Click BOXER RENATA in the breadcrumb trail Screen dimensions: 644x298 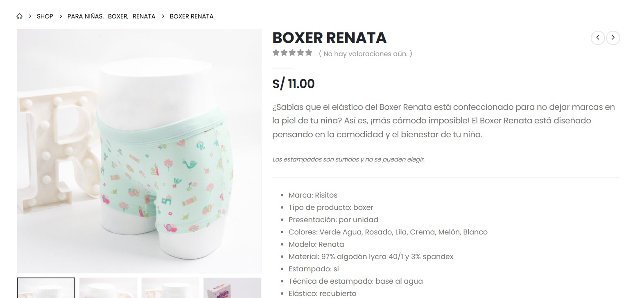tap(192, 16)
